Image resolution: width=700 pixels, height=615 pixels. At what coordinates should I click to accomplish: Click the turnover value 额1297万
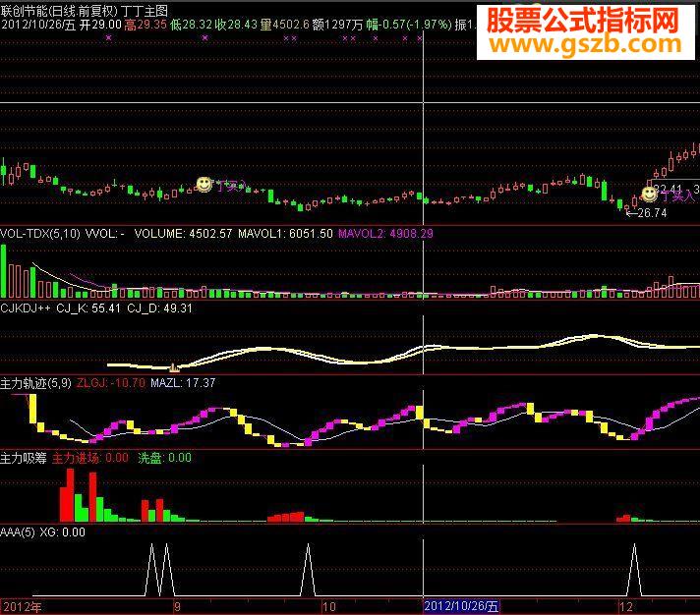337,25
